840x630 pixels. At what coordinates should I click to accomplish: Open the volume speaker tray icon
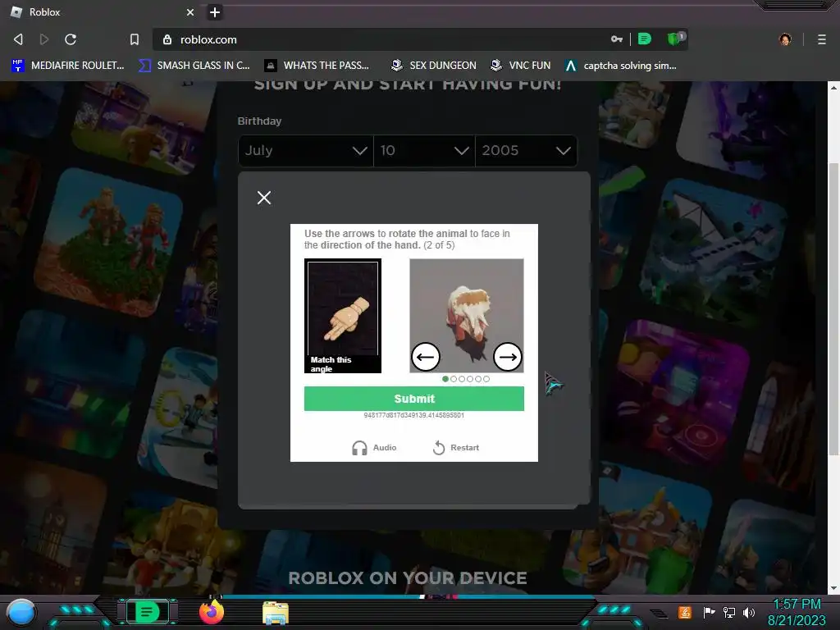[x=749, y=612]
